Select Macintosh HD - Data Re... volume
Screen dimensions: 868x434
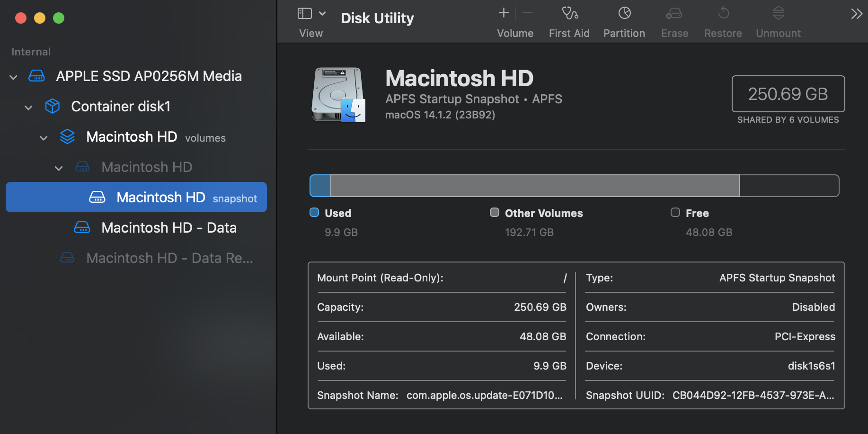136,258
